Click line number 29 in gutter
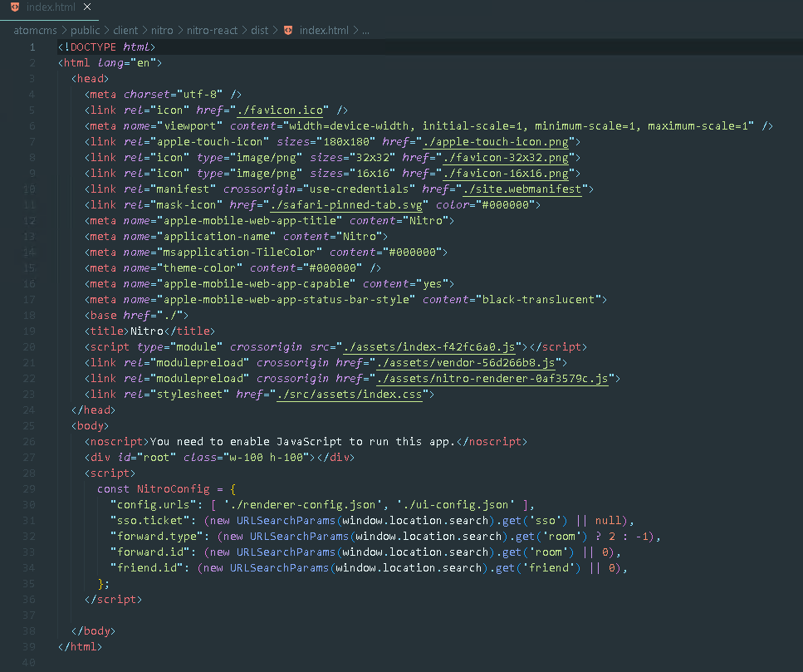 [x=29, y=489]
